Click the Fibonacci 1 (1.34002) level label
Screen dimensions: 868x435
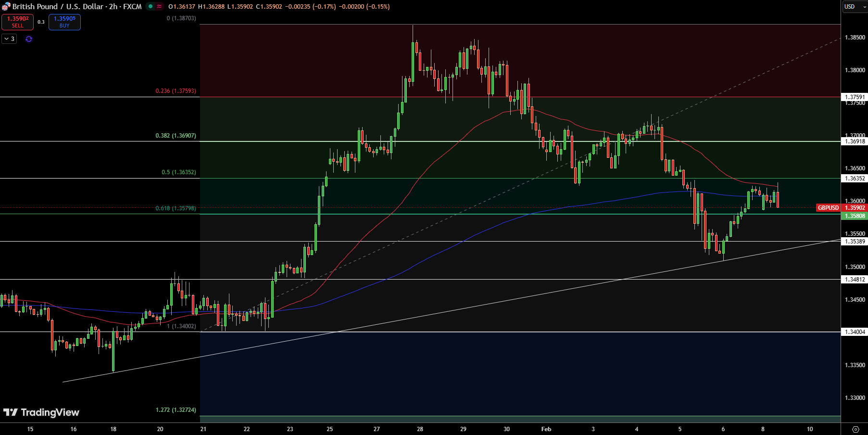[x=181, y=326]
